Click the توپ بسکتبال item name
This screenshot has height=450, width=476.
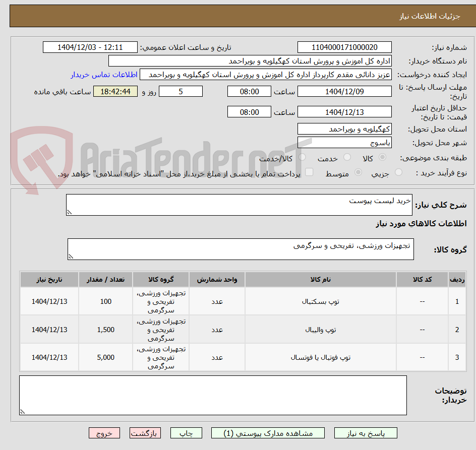[x=321, y=302]
